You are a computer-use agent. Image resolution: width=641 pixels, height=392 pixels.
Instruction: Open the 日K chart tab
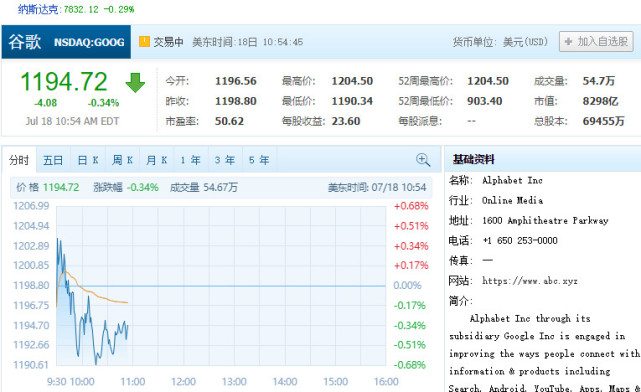(88, 160)
